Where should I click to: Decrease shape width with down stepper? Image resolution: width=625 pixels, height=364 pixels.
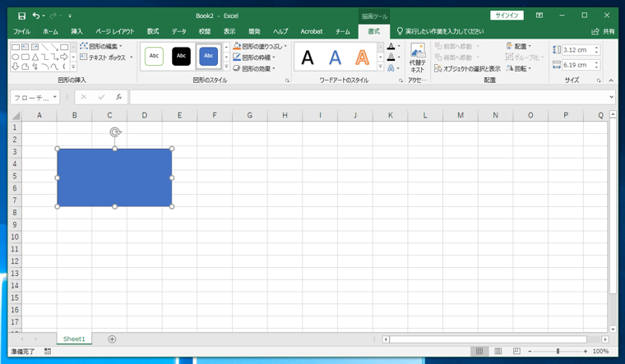click(597, 67)
